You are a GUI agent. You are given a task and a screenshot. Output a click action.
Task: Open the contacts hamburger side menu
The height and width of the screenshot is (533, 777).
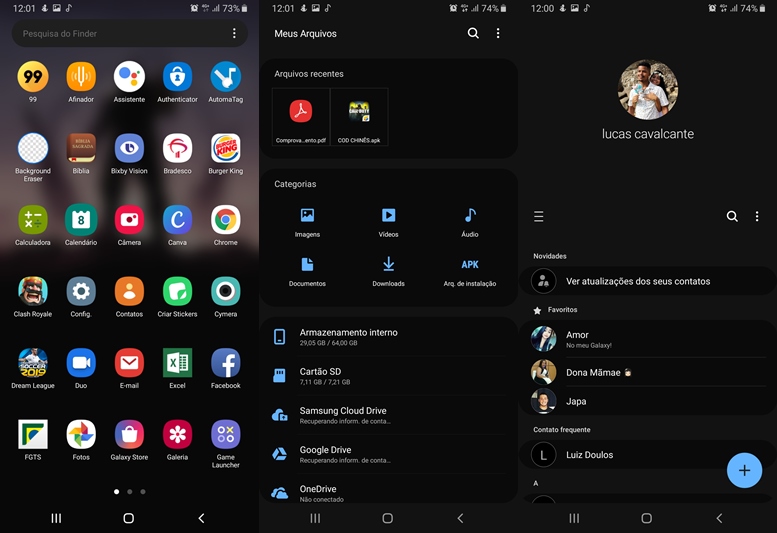tap(539, 216)
